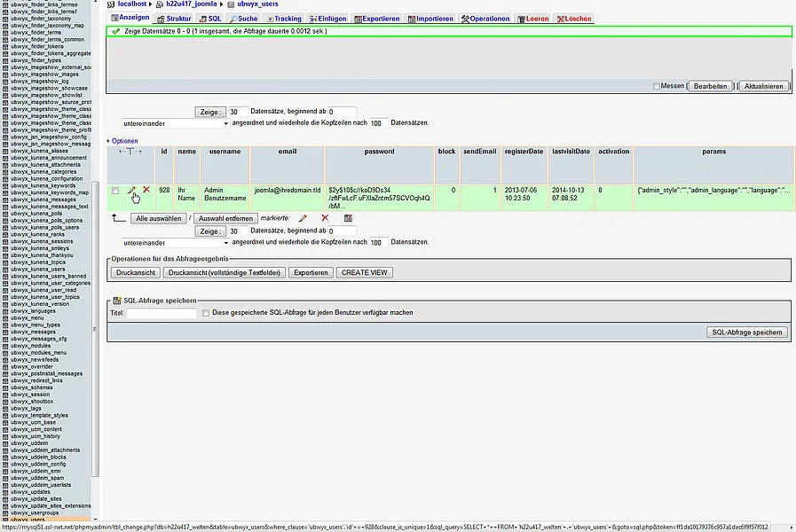This screenshot has height=532, width=796.
Task: Click the table icon before ubwyx_users breadcrumb
Action: point(231,4)
